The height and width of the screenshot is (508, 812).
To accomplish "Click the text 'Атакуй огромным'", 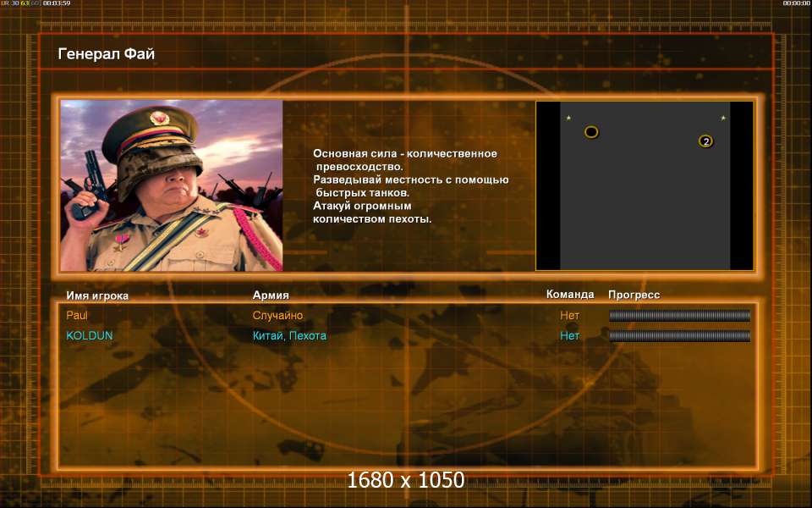I will pyautogui.click(x=362, y=206).
